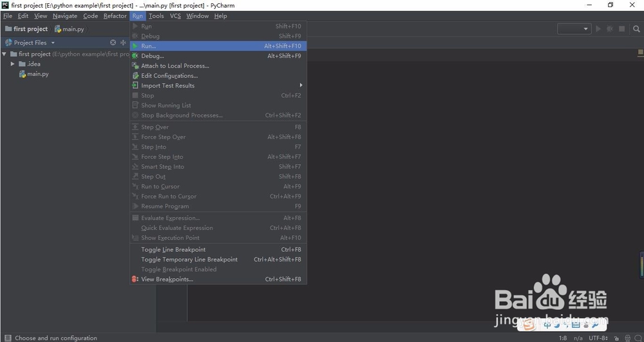Open the Refactor menu
Image resolution: width=644 pixels, height=342 pixels.
[115, 16]
